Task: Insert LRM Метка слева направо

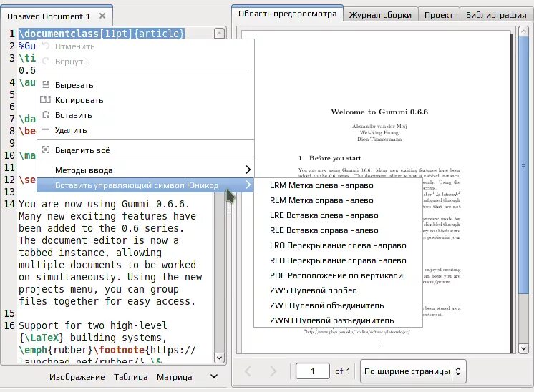Action: coord(338,185)
